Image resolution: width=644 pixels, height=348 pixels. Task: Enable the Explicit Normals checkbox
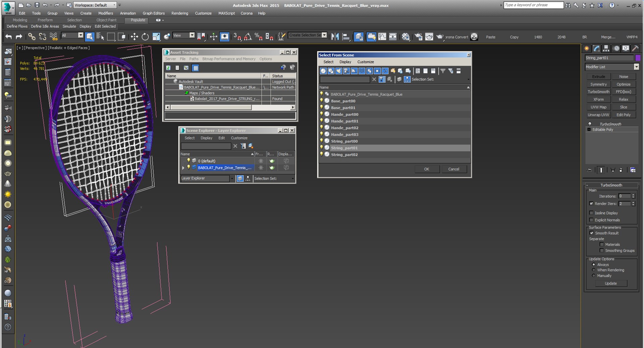coord(591,220)
